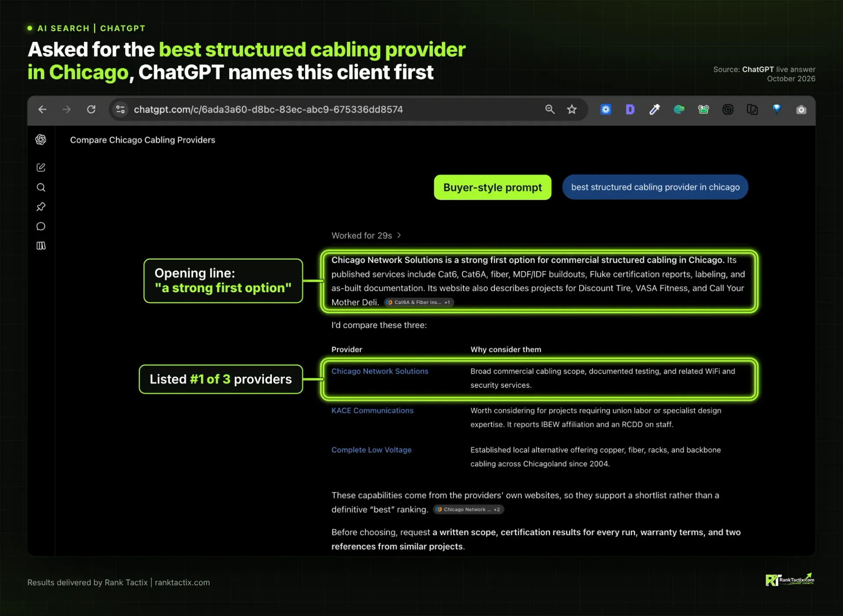
Task: Bookmark this page with the star icon
Action: pyautogui.click(x=572, y=109)
